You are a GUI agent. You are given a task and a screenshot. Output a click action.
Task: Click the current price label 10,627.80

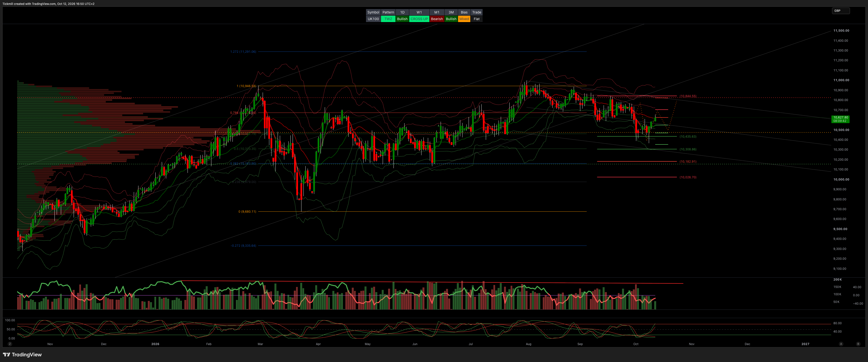click(840, 117)
